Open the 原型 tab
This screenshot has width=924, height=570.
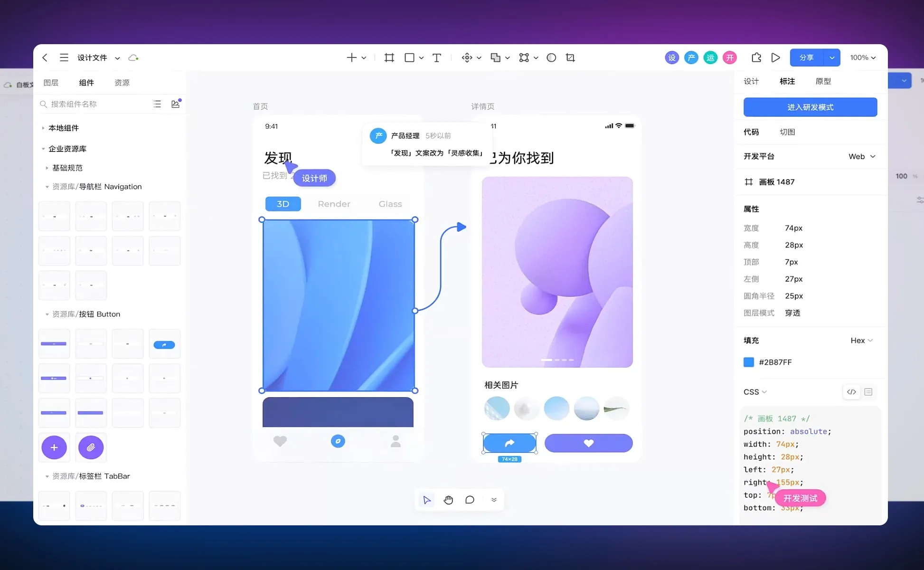point(823,81)
